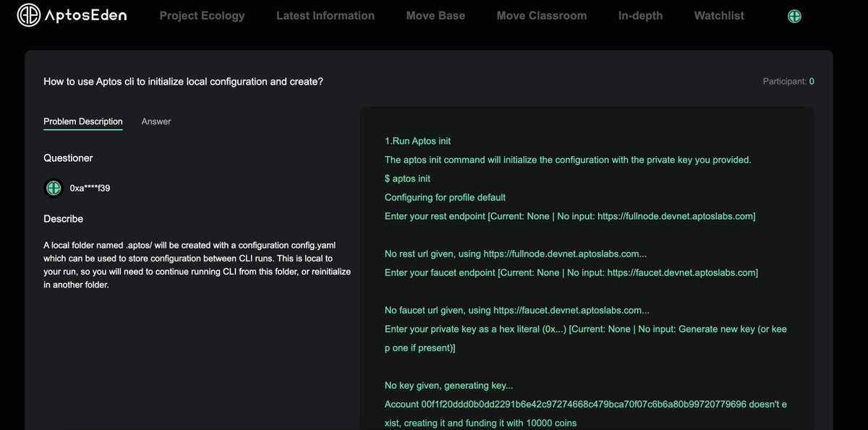Click 'The aptos init command will initialize' line
Viewport: 868px width, 430px height.
click(x=568, y=160)
